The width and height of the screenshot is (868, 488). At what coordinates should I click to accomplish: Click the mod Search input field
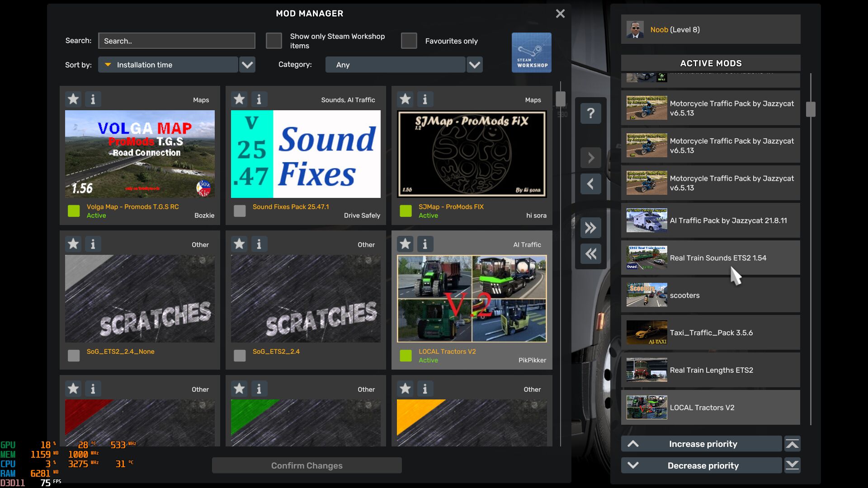(176, 41)
